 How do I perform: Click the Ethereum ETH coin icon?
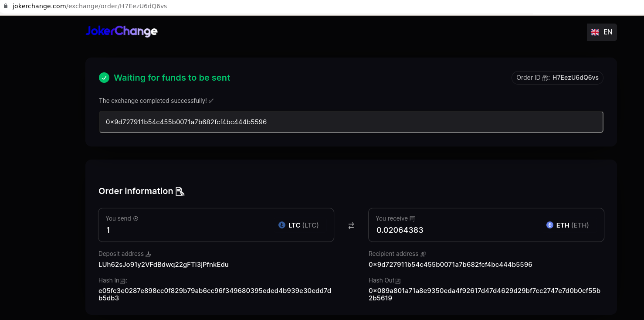[x=550, y=225]
